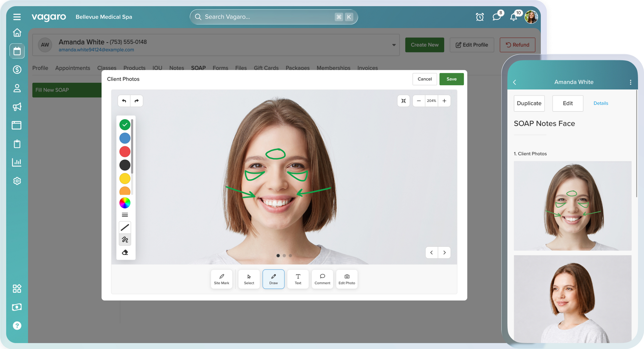Open the dollar Checkout sidebar icon
This screenshot has width=644, height=349.
(17, 69)
